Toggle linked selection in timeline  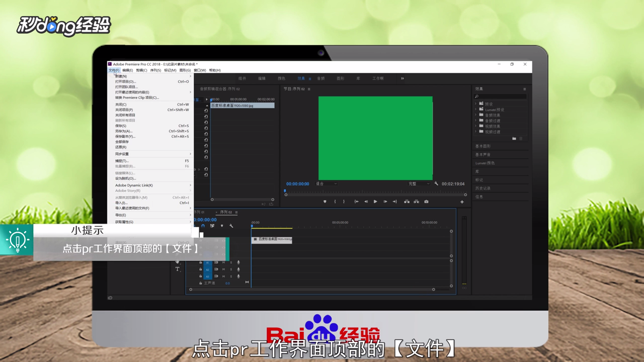(212, 226)
